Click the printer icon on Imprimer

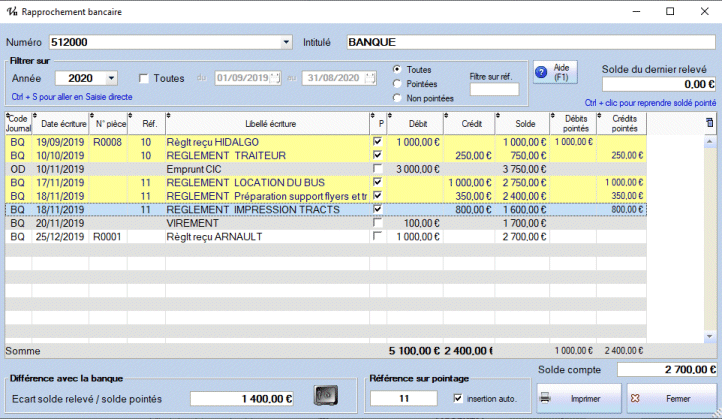tap(546, 398)
